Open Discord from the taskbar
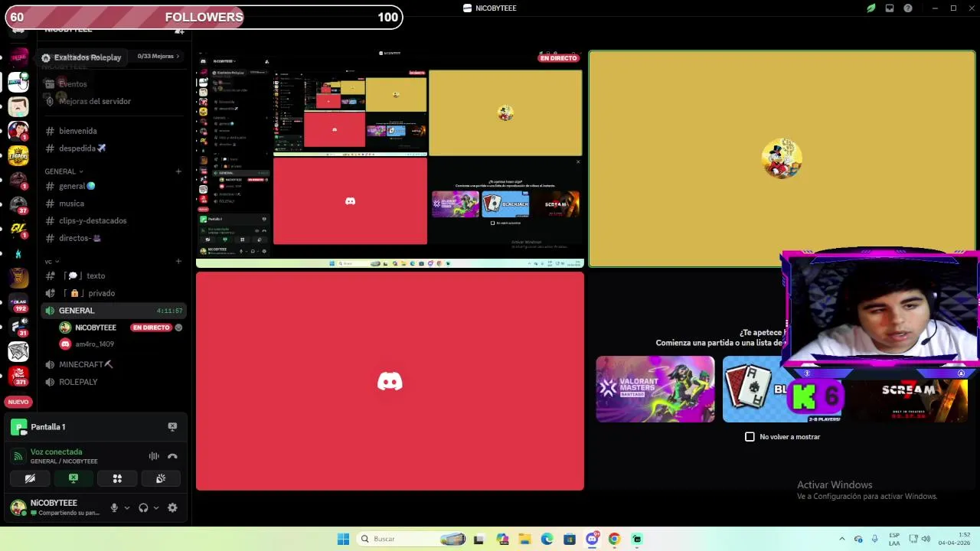Viewport: 980px width, 551px height. (592, 539)
